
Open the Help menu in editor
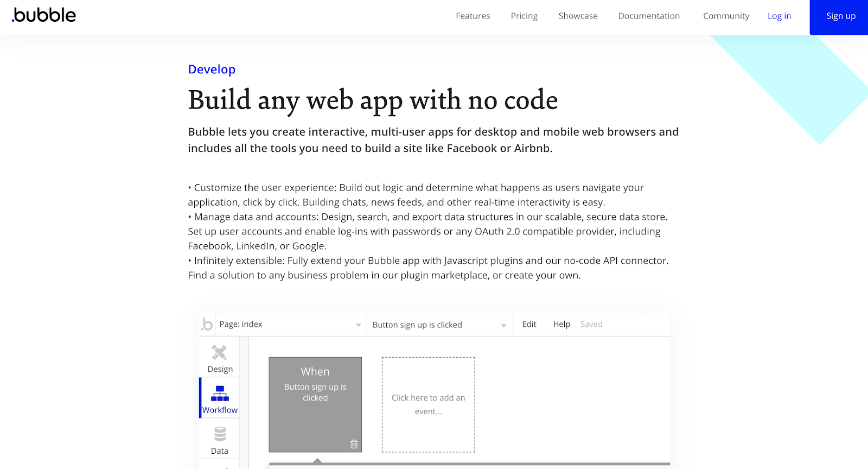(561, 324)
